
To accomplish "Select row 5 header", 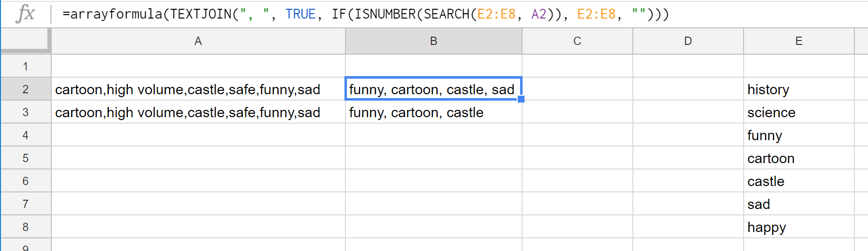I will [x=25, y=158].
